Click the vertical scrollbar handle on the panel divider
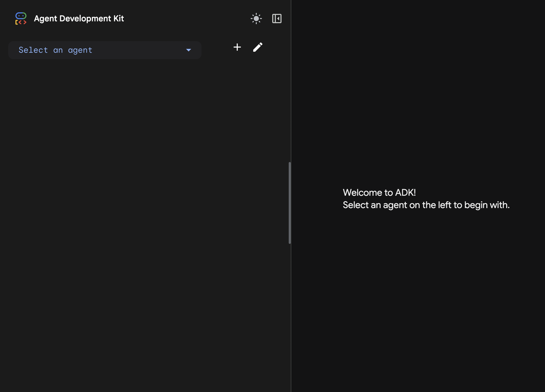545x392 pixels. click(x=290, y=203)
